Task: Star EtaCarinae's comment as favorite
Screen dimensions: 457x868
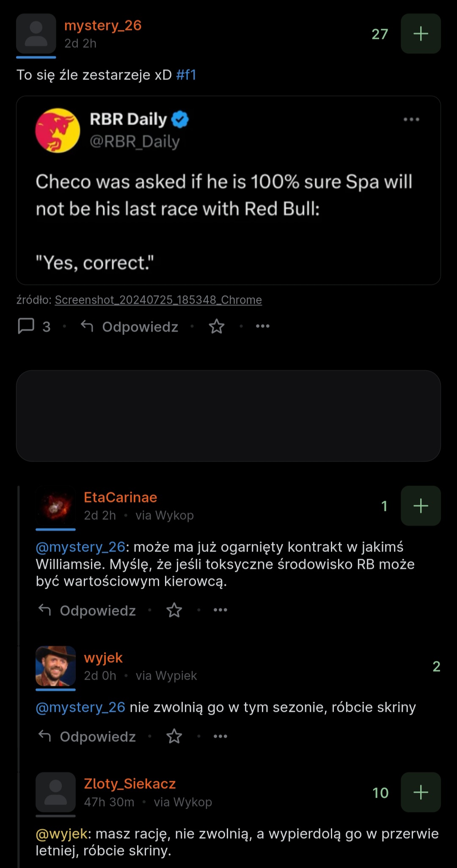Action: [x=174, y=610]
